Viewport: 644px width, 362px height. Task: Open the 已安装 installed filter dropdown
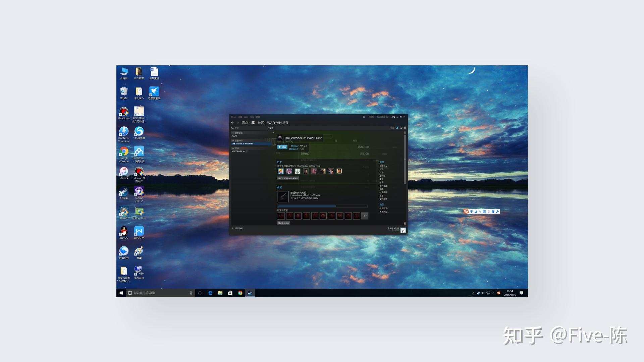[x=270, y=128]
